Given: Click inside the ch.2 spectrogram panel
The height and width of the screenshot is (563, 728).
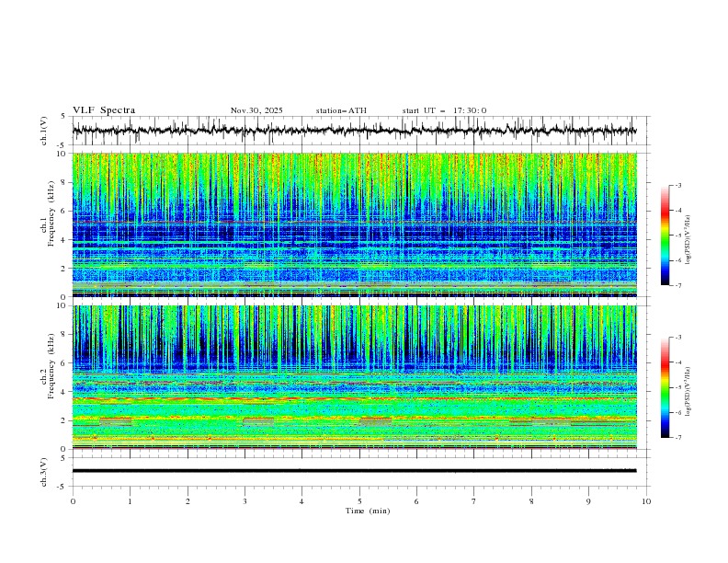Looking at the screenshot, I should (x=354, y=377).
